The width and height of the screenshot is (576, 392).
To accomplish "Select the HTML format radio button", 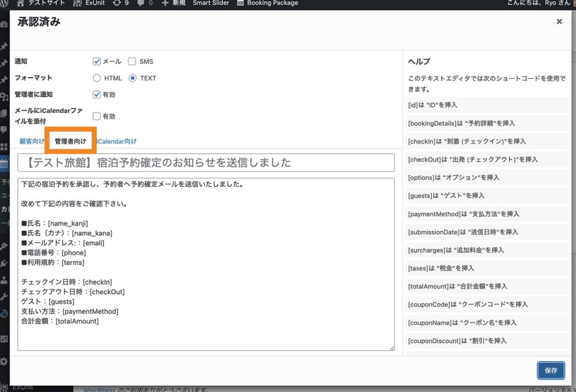I will pyautogui.click(x=97, y=78).
